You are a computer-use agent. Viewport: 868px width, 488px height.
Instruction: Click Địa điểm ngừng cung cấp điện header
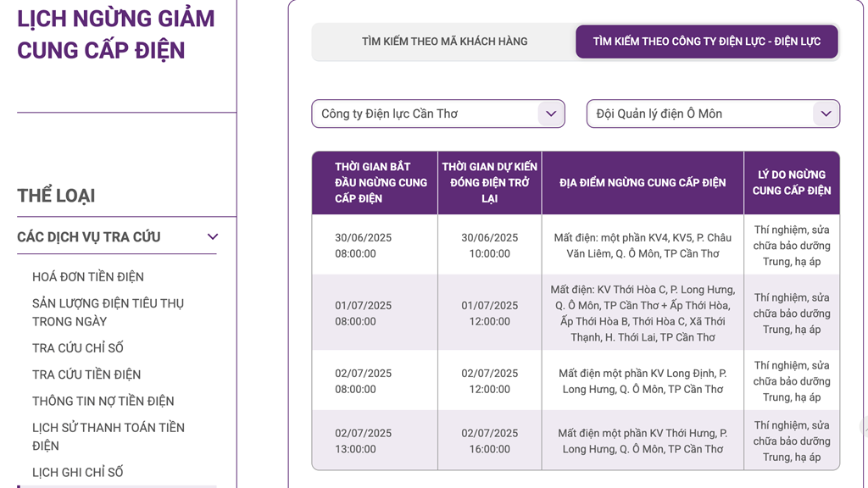click(x=643, y=183)
